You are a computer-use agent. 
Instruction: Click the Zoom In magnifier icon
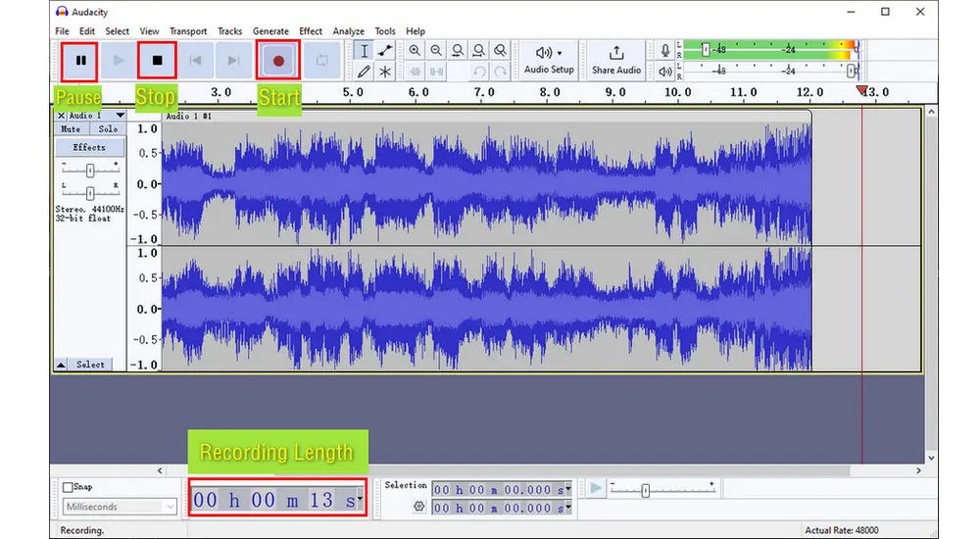(x=415, y=51)
